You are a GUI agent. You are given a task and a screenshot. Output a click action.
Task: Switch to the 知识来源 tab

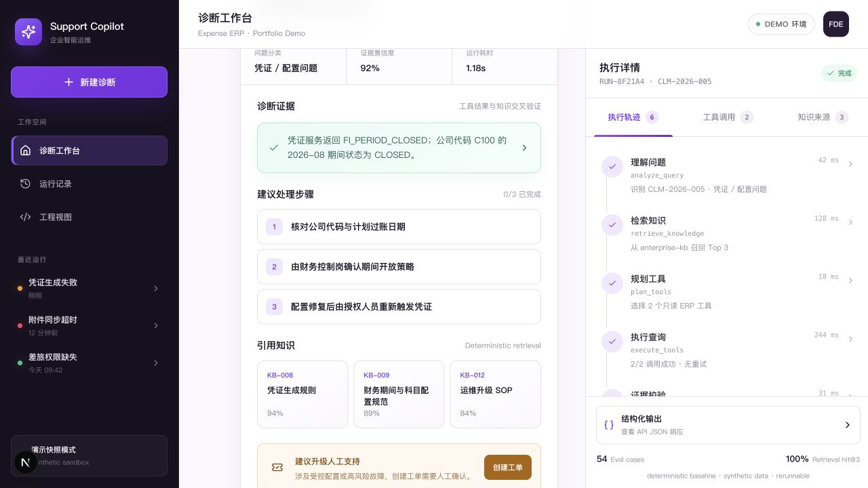823,117
